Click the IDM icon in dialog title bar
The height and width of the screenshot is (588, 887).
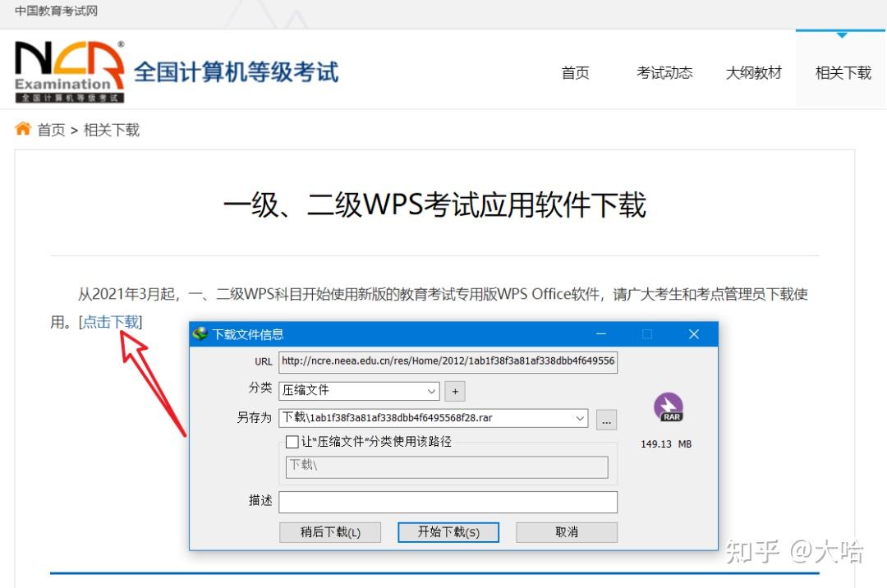tap(200, 334)
